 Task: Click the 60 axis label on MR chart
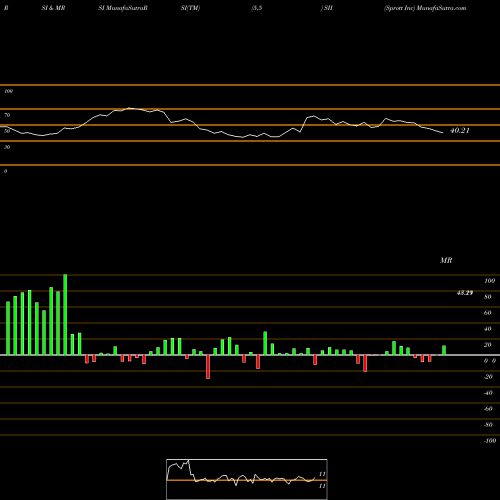click(x=488, y=313)
